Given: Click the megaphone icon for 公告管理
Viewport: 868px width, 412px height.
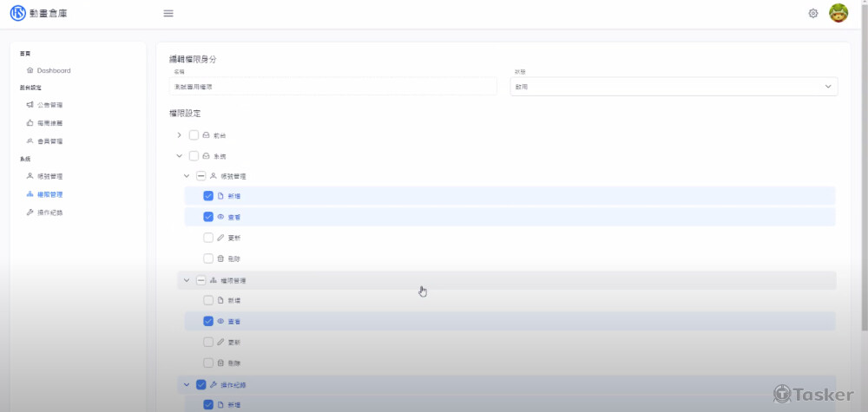Looking at the screenshot, I should click(30, 105).
